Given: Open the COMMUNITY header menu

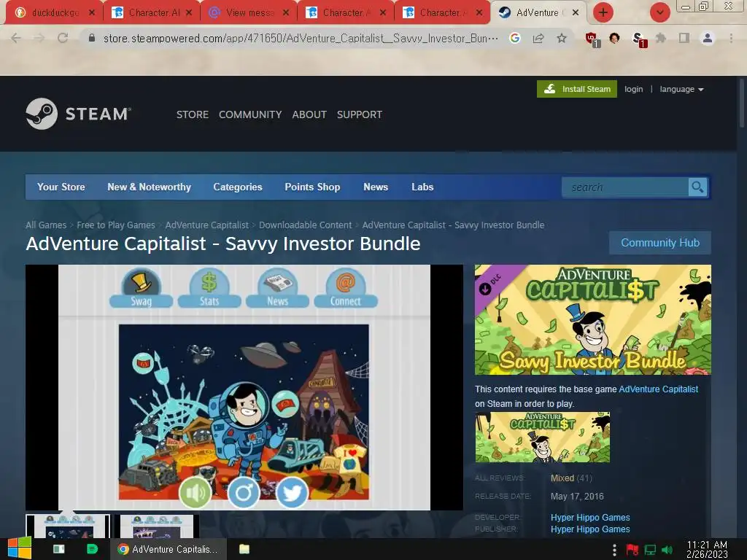Looking at the screenshot, I should [250, 114].
